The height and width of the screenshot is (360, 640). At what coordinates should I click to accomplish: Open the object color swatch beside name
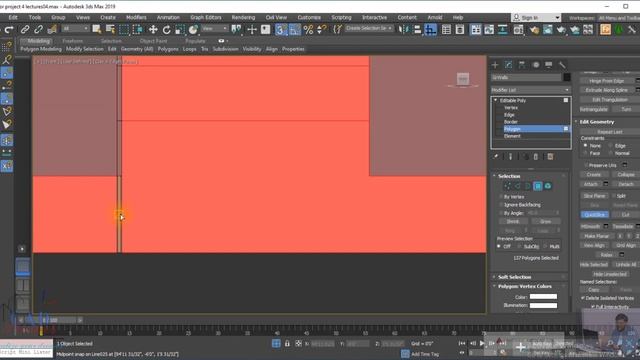coord(567,77)
